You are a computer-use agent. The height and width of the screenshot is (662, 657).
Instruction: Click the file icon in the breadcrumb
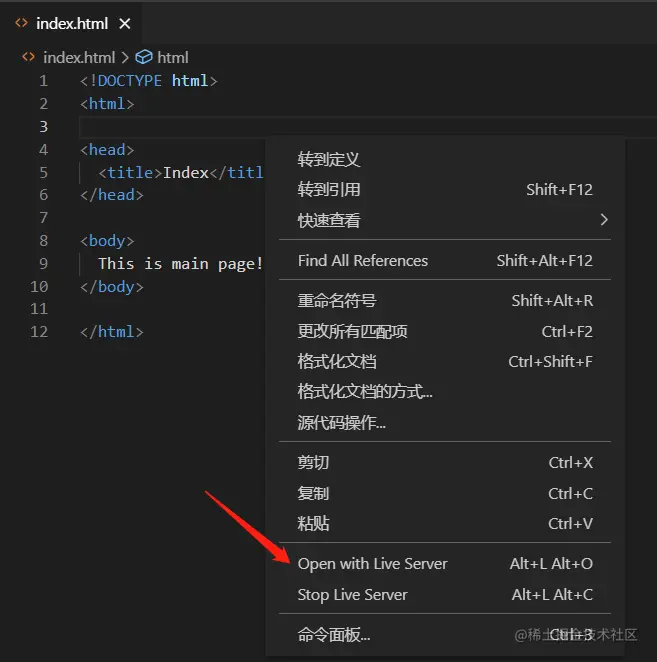pos(28,57)
